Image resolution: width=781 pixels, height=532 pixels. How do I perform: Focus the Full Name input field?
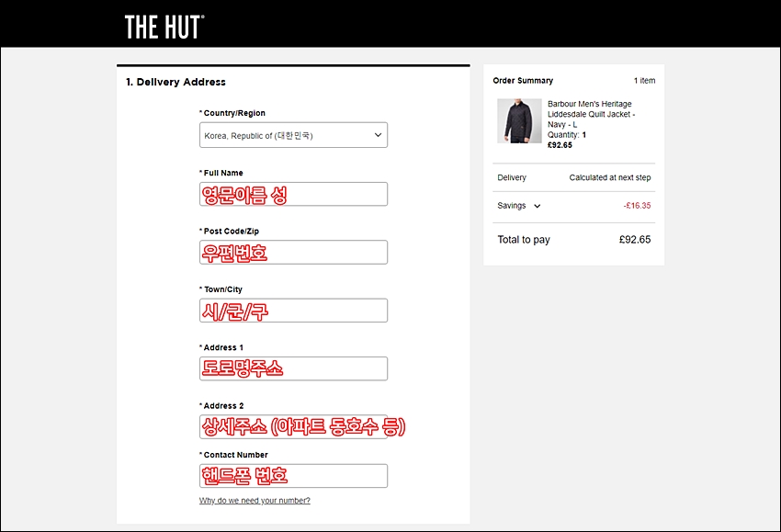click(x=293, y=194)
